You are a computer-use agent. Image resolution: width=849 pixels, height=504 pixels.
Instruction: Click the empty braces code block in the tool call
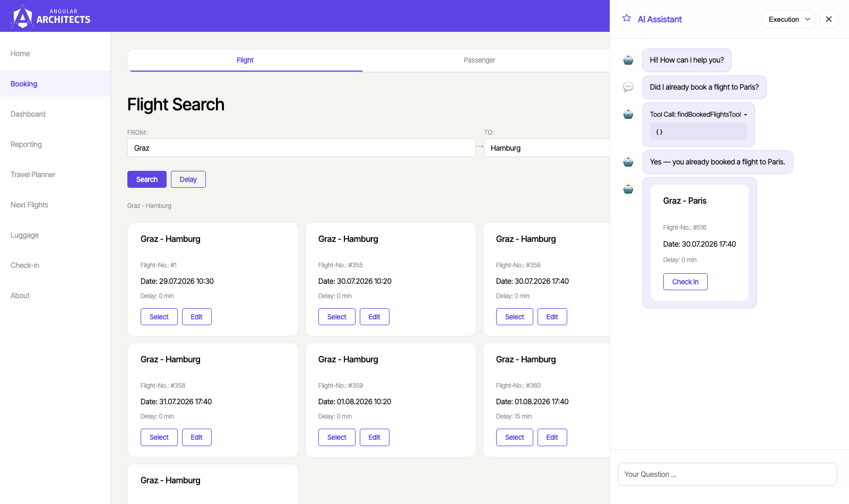tap(698, 132)
